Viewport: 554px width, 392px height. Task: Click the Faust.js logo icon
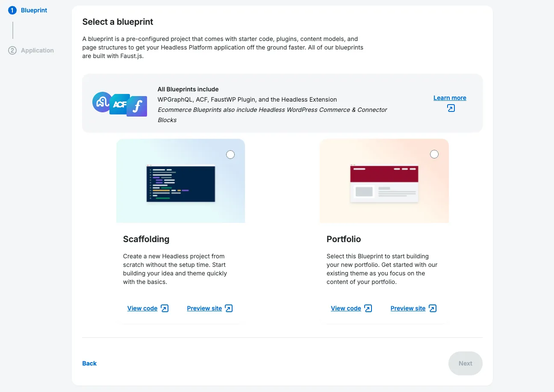(137, 106)
